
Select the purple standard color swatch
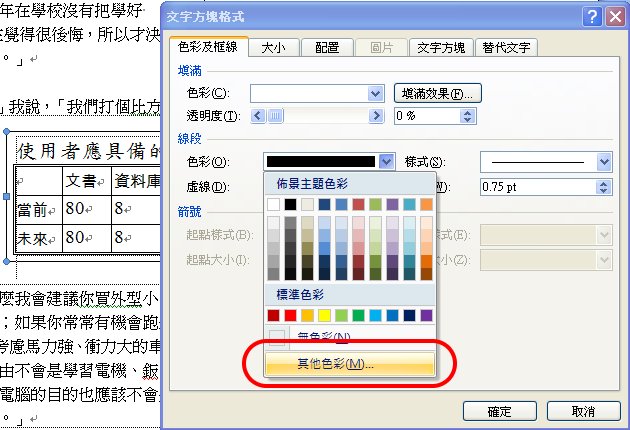pyautogui.click(x=427, y=316)
